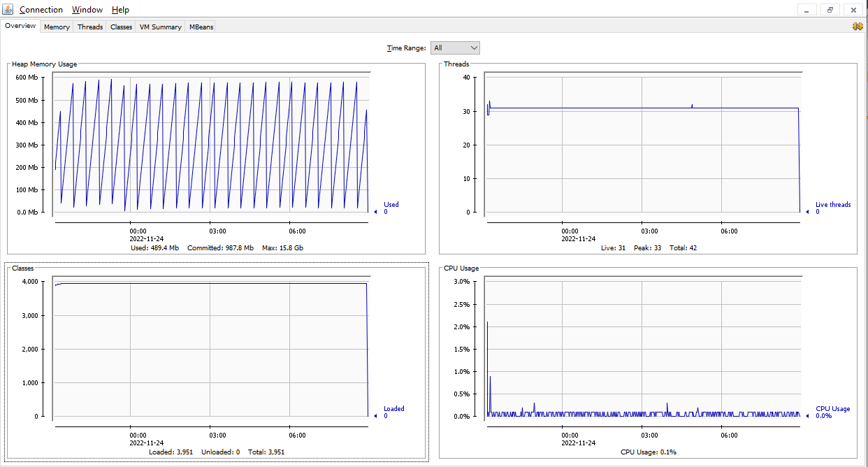The image size is (868, 467).
Task: Restore down the inner JConsole window
Action: click(830, 10)
